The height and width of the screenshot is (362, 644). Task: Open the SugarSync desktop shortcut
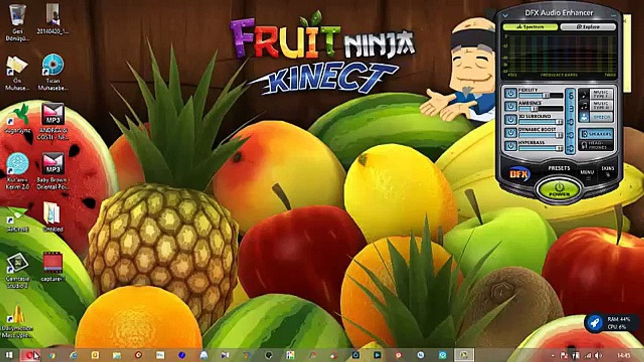[x=18, y=119]
